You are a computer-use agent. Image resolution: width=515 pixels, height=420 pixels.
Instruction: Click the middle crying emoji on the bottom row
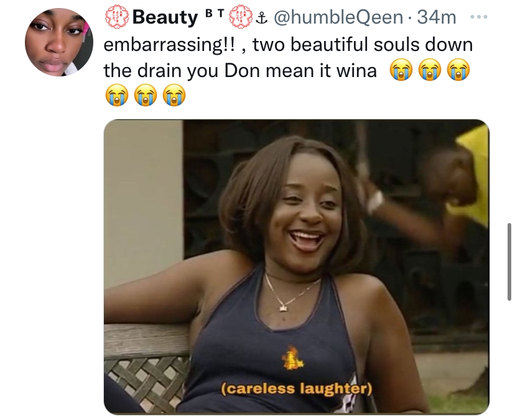[146, 95]
